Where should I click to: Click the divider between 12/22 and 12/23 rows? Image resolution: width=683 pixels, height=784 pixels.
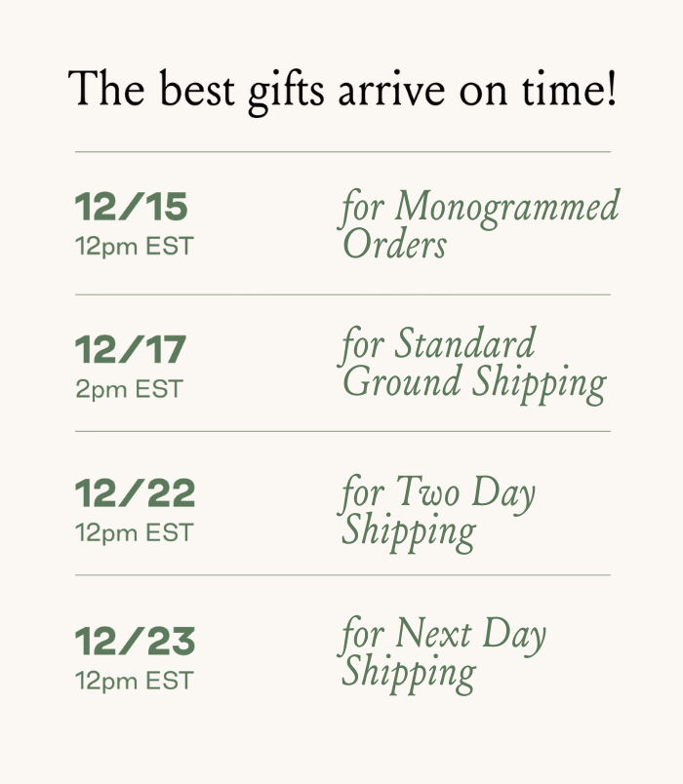tap(341, 575)
